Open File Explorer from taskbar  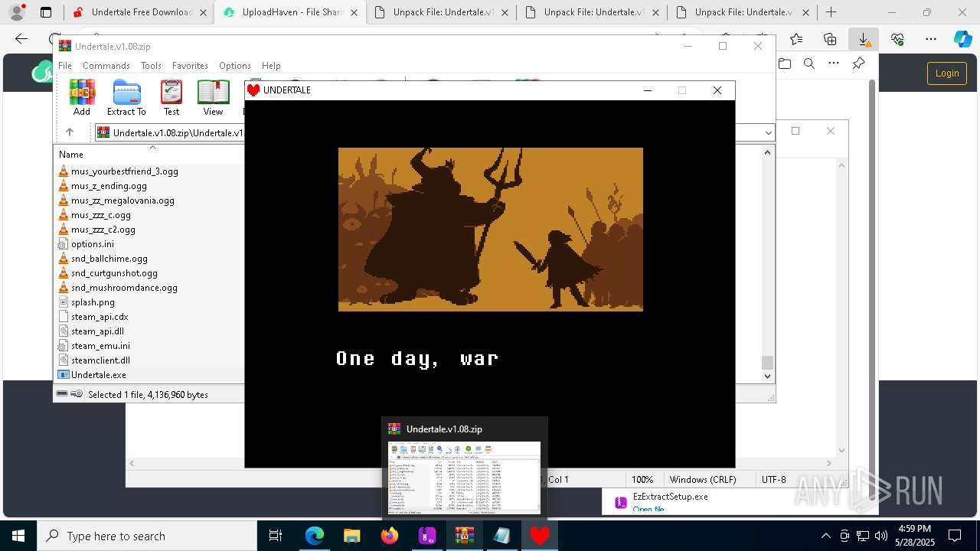[352, 536]
